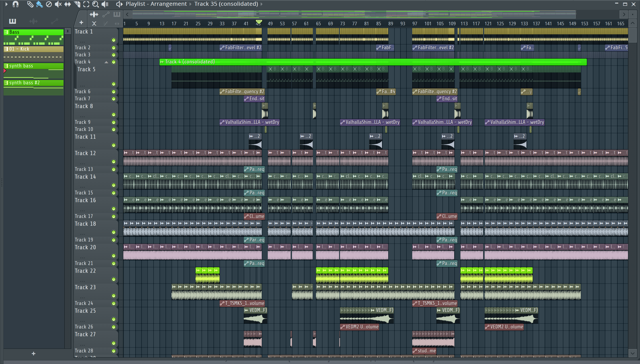This screenshot has height=364, width=640.
Task: Add a new pattern with the picker plus button
Action: click(x=34, y=354)
